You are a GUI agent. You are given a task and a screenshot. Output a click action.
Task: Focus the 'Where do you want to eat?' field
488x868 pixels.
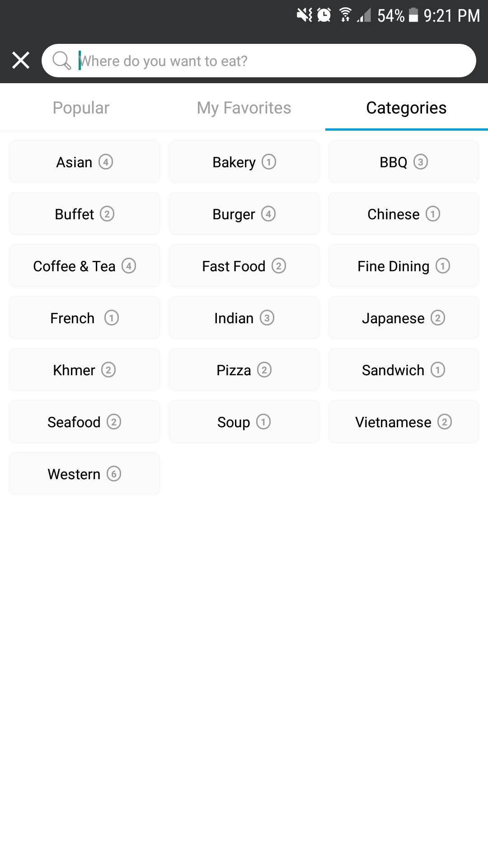(x=271, y=61)
